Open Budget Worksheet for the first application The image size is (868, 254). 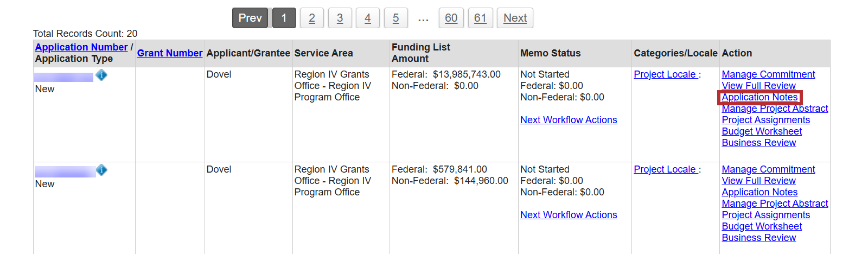point(762,131)
